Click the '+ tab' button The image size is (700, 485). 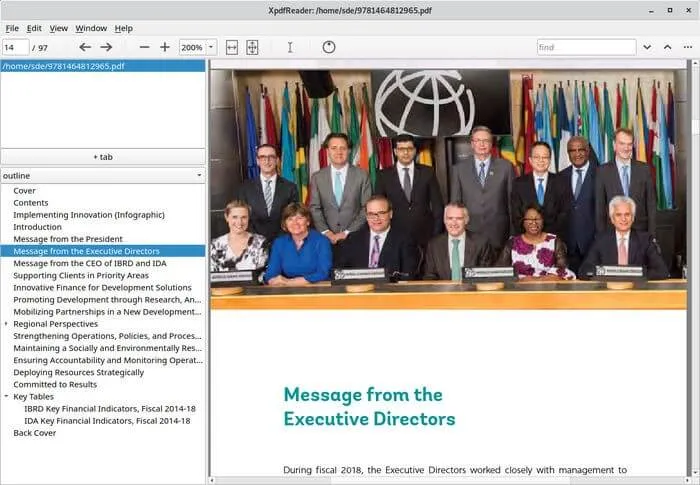click(x=103, y=157)
